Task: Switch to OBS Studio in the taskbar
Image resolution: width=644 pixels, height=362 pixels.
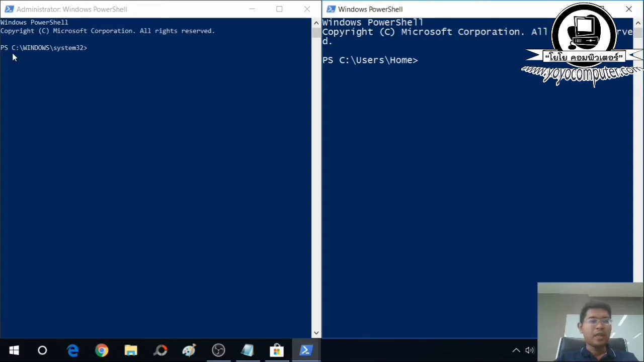Action: pyautogui.click(x=218, y=350)
